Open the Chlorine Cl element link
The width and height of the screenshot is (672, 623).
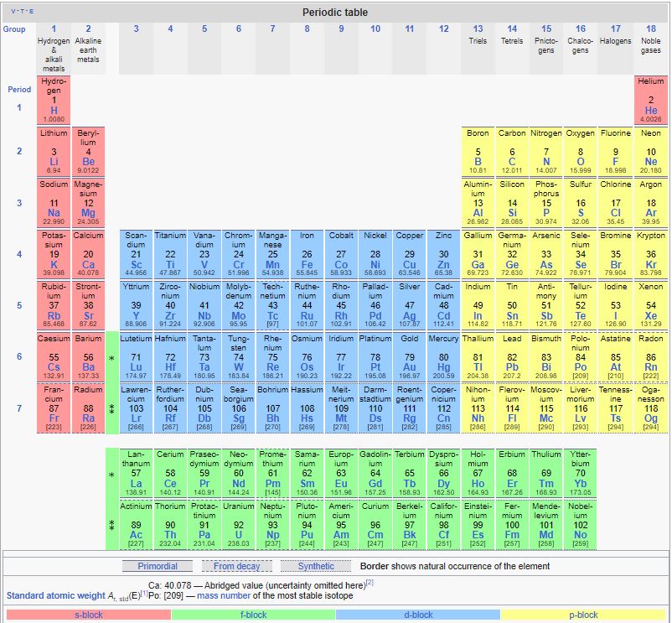615,213
